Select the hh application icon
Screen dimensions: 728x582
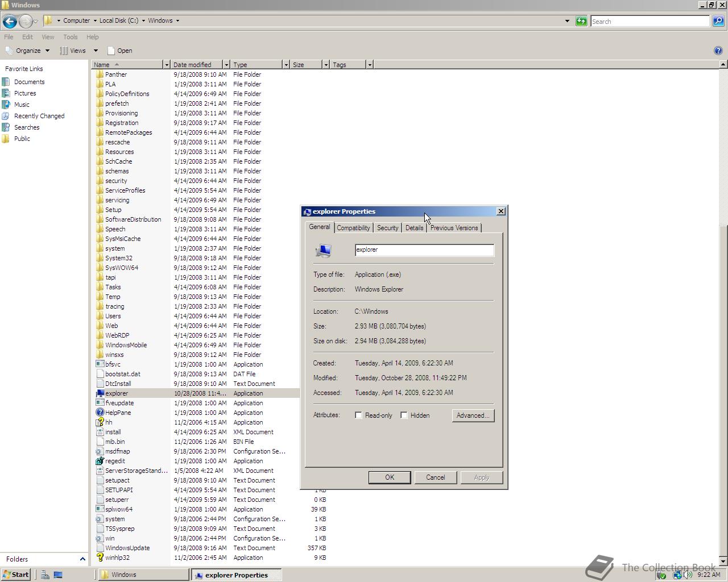tap(100, 422)
